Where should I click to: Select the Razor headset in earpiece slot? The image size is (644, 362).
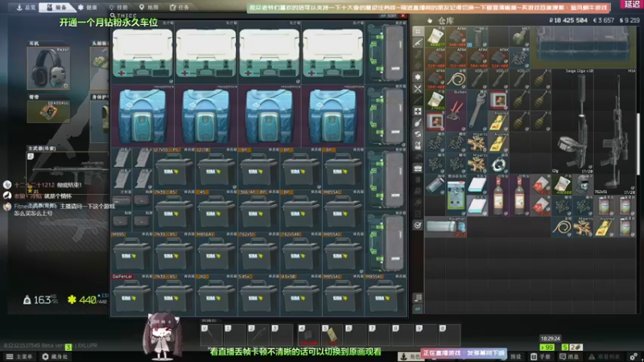pos(48,68)
